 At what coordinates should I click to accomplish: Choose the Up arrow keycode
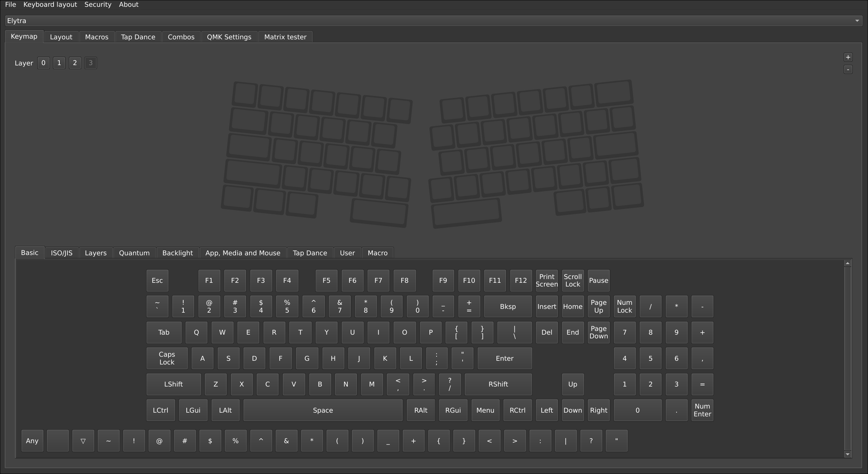click(572, 384)
